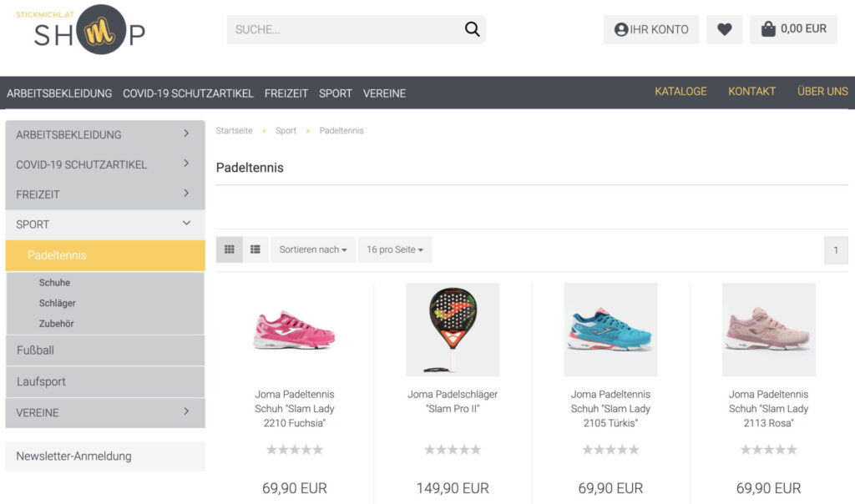This screenshot has height=504, width=855.
Task: Collapse the Sport sidebar chevron
Action: (x=186, y=223)
